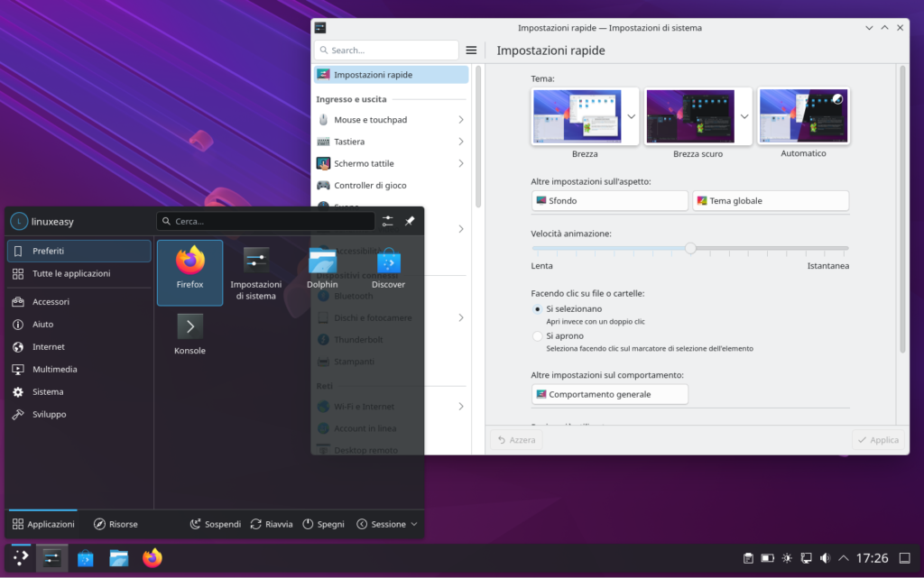924x578 pixels.
Task: Open the Brezza theme dropdown
Action: pos(632,115)
